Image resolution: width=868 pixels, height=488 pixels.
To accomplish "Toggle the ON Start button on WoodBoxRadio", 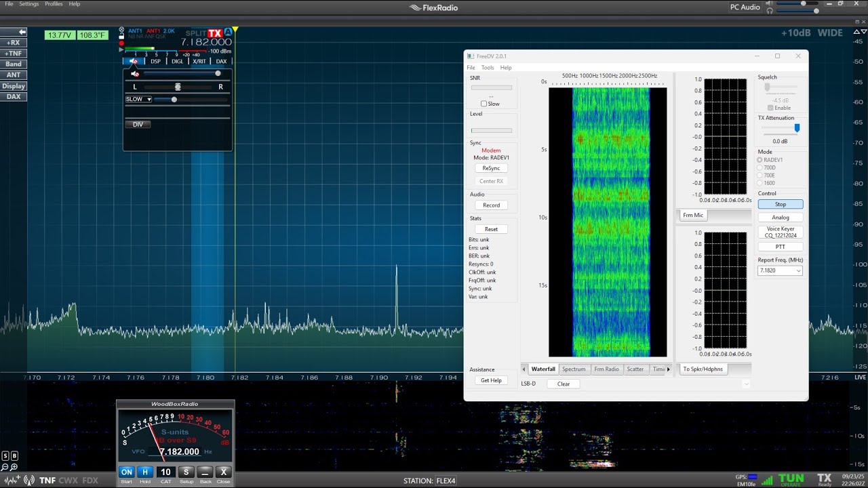I will point(126,472).
